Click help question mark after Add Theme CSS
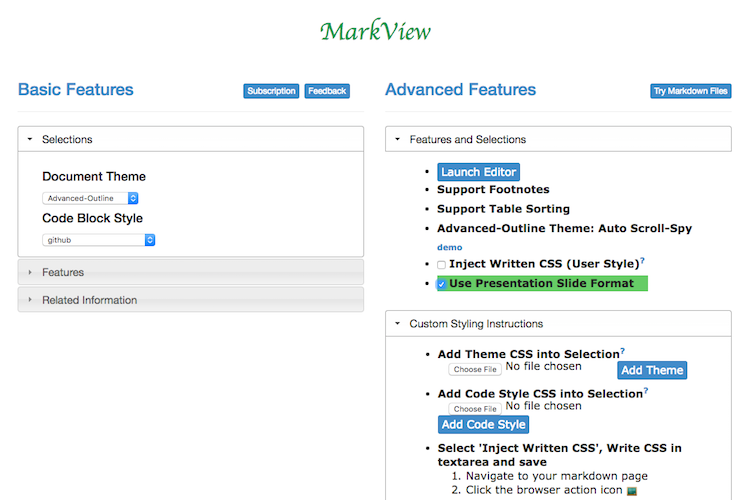This screenshot has height=500, width=750. click(622, 351)
